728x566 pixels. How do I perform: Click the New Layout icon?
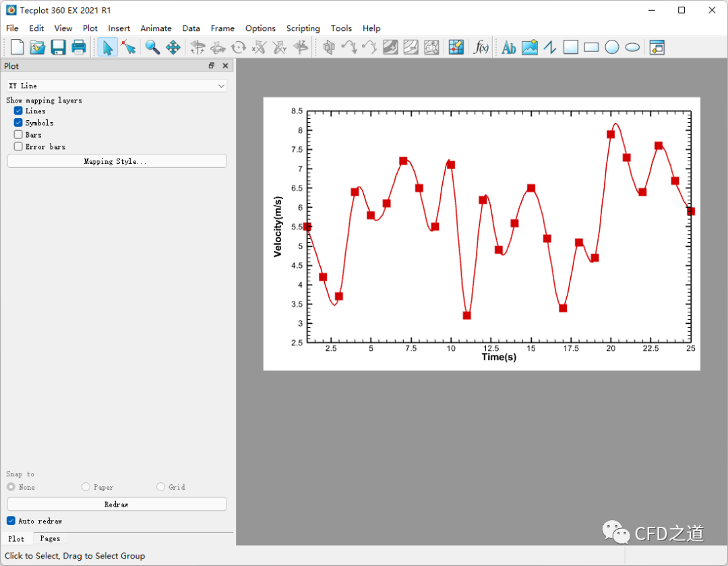[x=18, y=47]
